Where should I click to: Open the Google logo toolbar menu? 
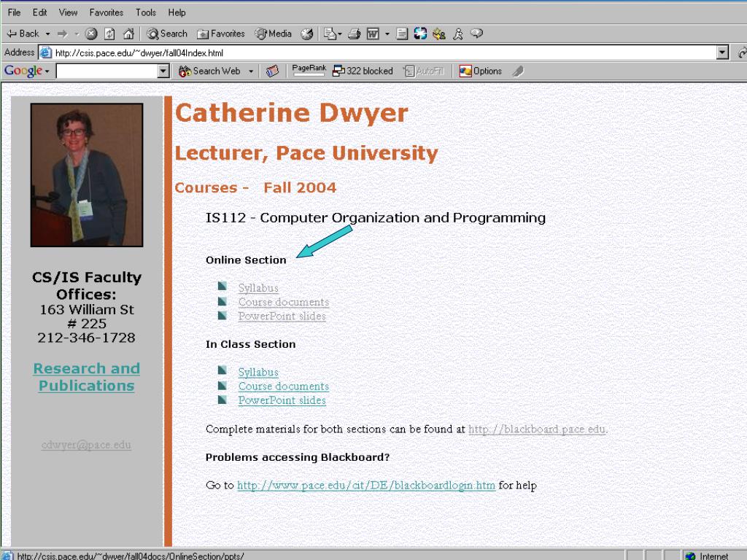[27, 71]
